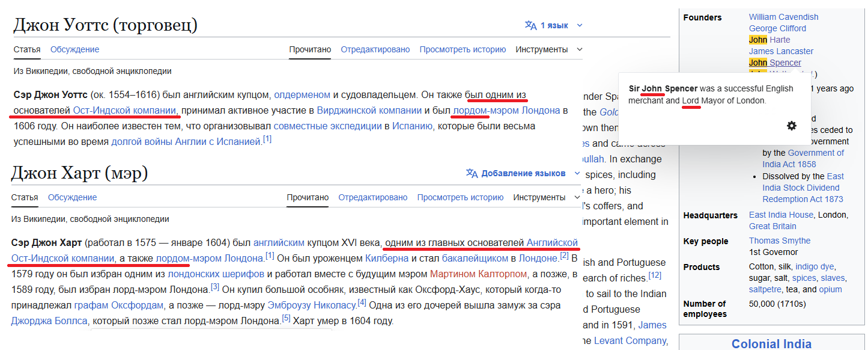Image resolution: width=868 pixels, height=350 pixels.
Task: Open Обсуждение tab of the Джон Харт page
Action: click(73, 197)
